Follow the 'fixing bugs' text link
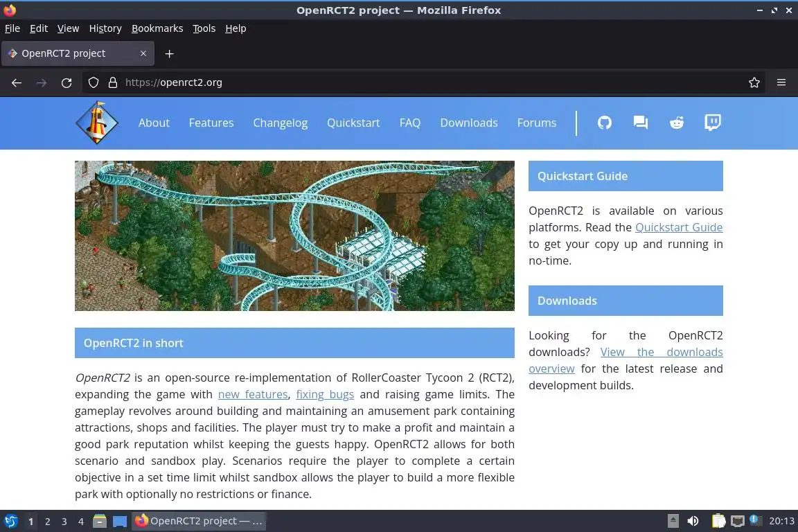The width and height of the screenshot is (798, 532). click(x=325, y=395)
